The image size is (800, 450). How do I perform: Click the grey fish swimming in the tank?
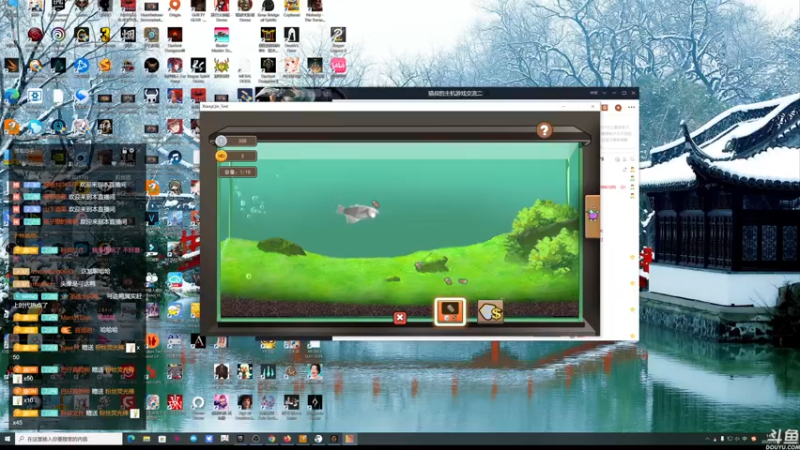(358, 212)
